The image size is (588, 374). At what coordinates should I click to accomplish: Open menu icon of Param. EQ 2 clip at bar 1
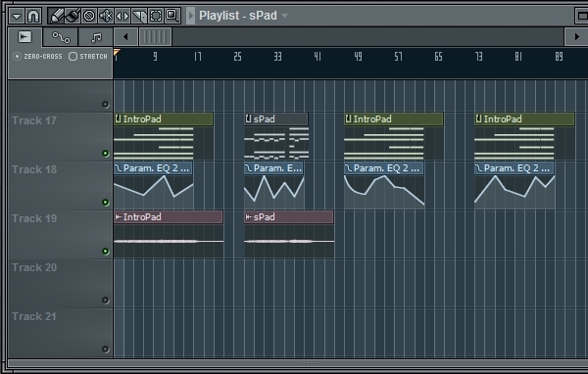click(x=119, y=167)
